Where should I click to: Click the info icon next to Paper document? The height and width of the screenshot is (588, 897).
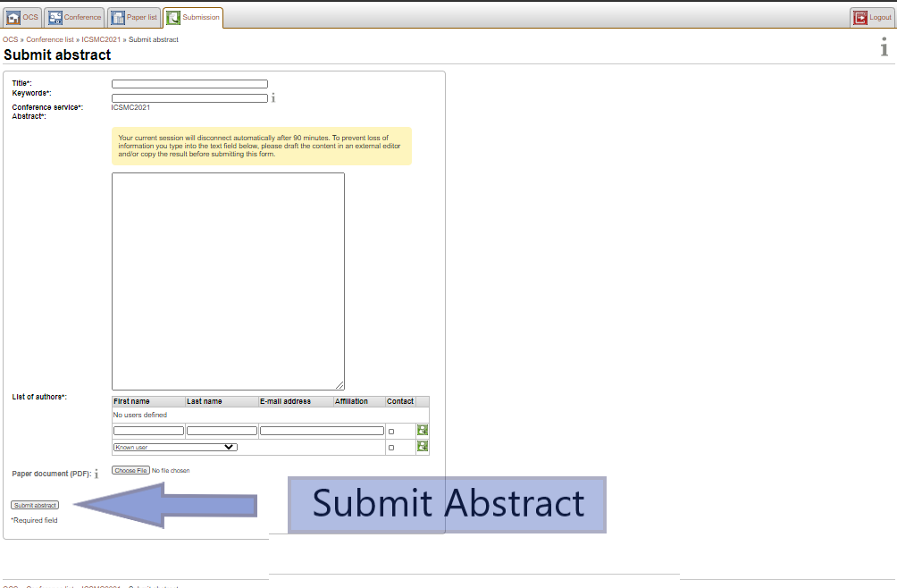[x=96, y=474]
